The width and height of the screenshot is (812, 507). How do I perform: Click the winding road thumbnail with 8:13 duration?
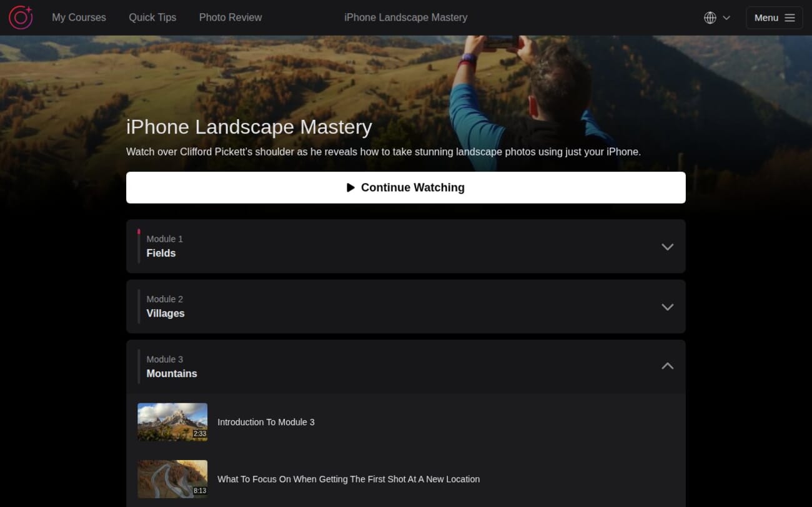(172, 478)
